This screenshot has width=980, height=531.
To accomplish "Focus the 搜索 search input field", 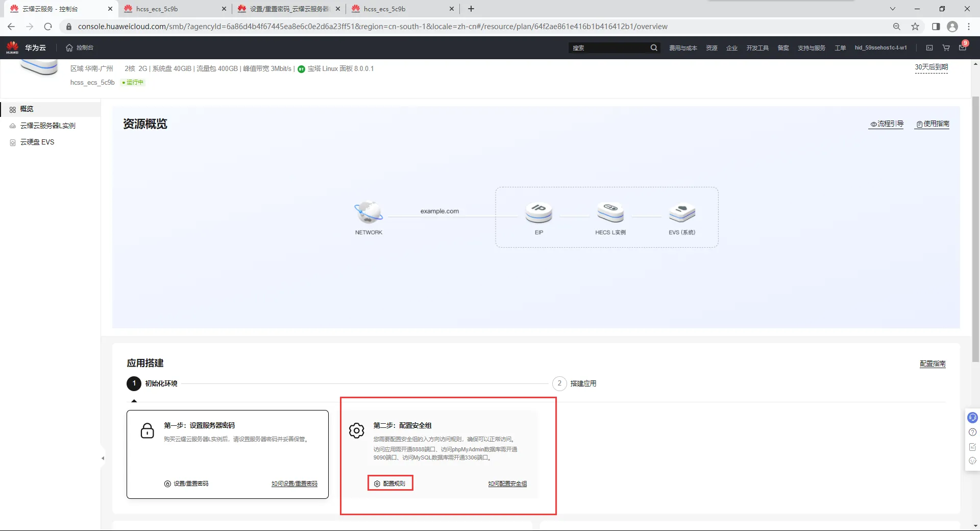I will tap(609, 47).
